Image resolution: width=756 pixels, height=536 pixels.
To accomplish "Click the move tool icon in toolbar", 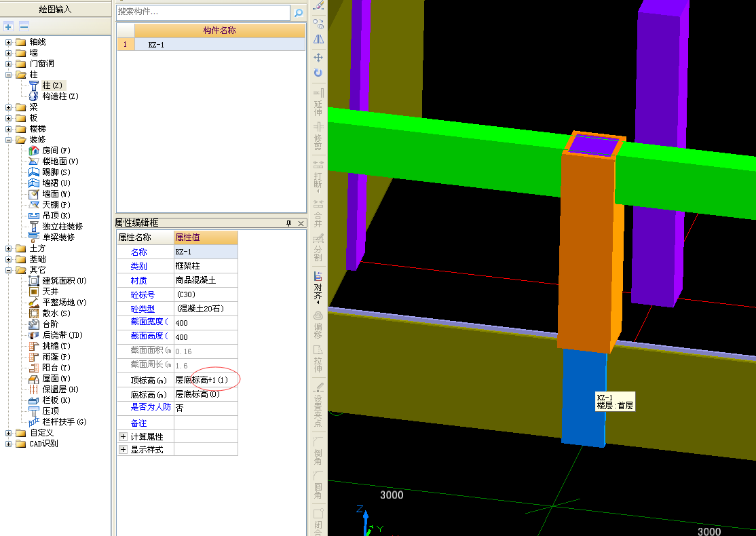I will click(318, 58).
